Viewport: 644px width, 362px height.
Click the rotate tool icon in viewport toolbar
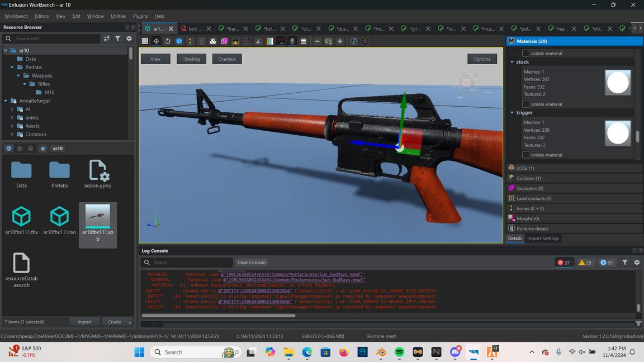click(167, 41)
